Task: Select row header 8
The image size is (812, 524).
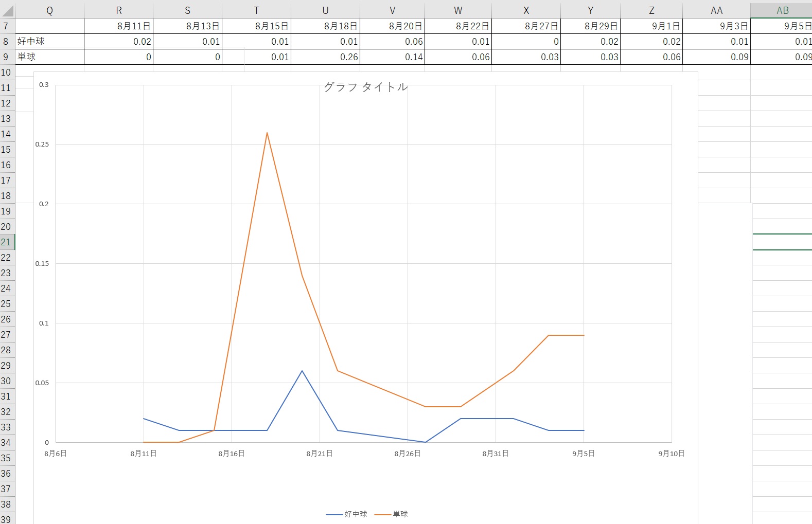Action: pyautogui.click(x=7, y=42)
